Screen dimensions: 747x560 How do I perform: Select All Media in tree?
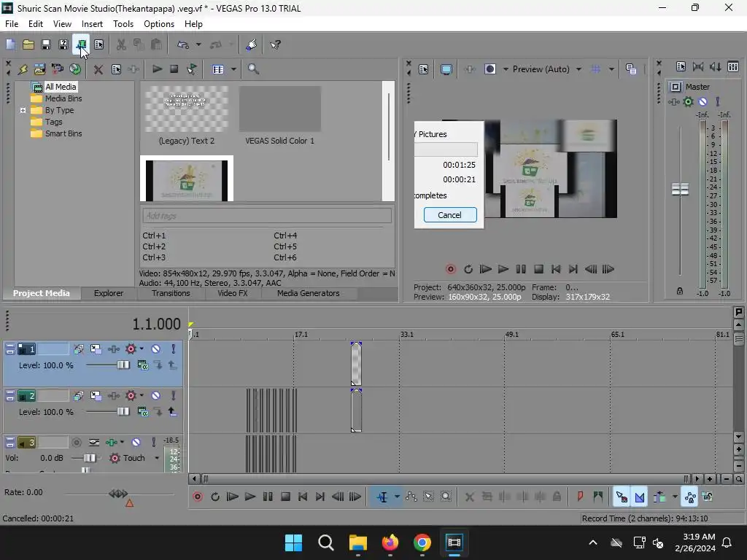pos(61,87)
